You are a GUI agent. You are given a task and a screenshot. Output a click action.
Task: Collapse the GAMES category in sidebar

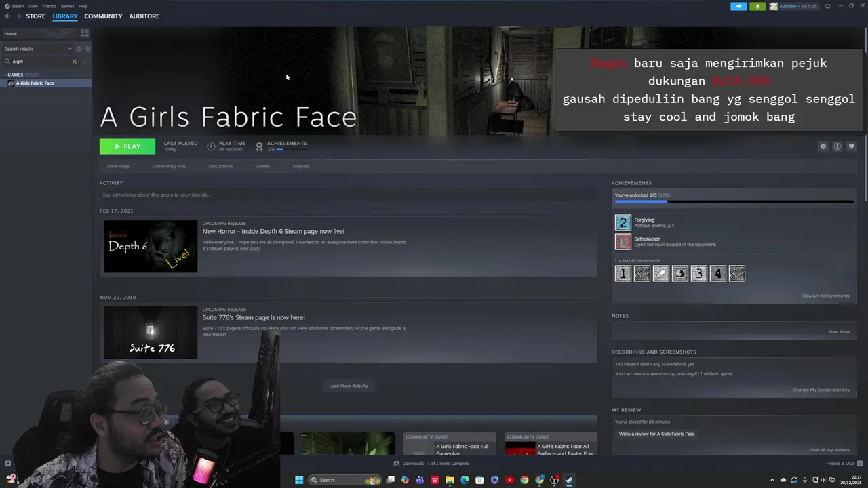coord(5,75)
